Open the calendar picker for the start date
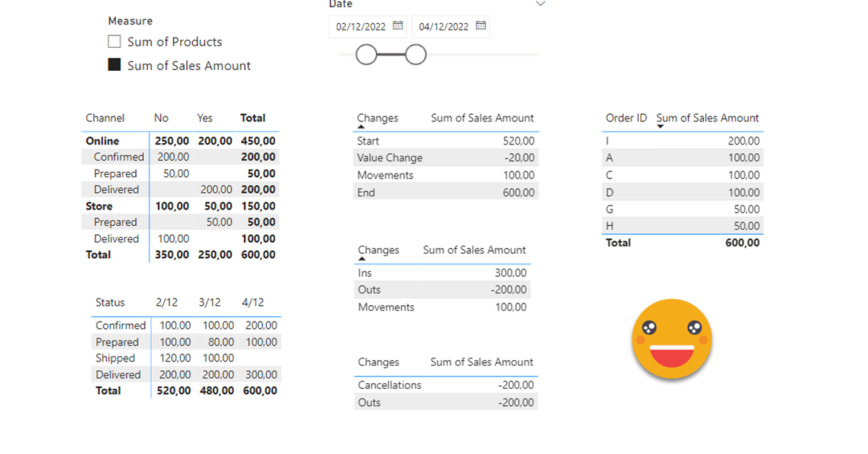The width and height of the screenshot is (868, 454). [398, 25]
